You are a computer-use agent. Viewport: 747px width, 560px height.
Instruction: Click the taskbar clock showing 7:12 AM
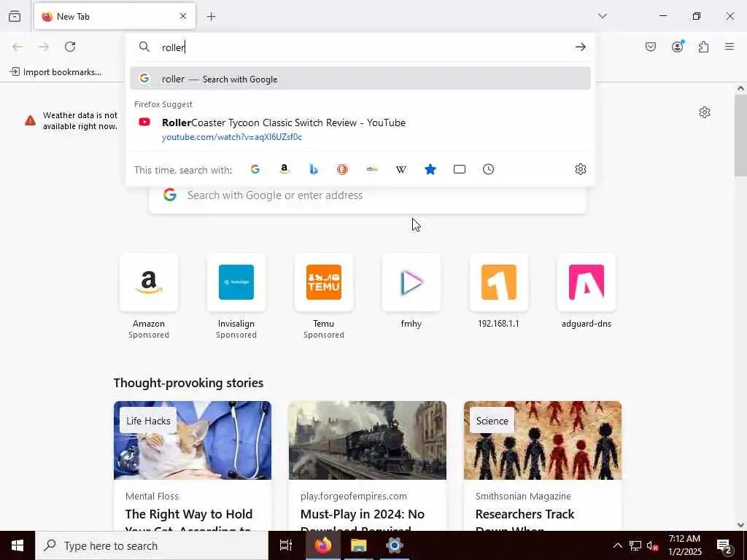(684, 545)
